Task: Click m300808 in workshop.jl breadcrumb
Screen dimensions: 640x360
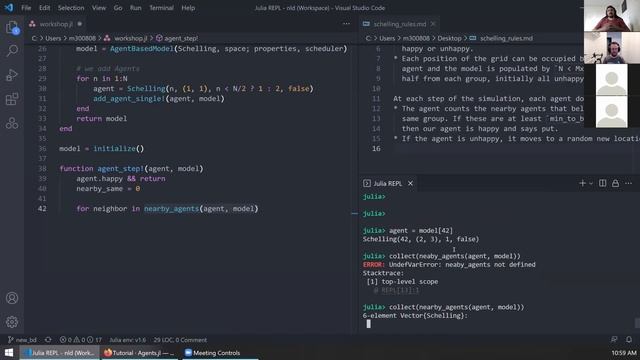Action: pyautogui.click(x=82, y=38)
